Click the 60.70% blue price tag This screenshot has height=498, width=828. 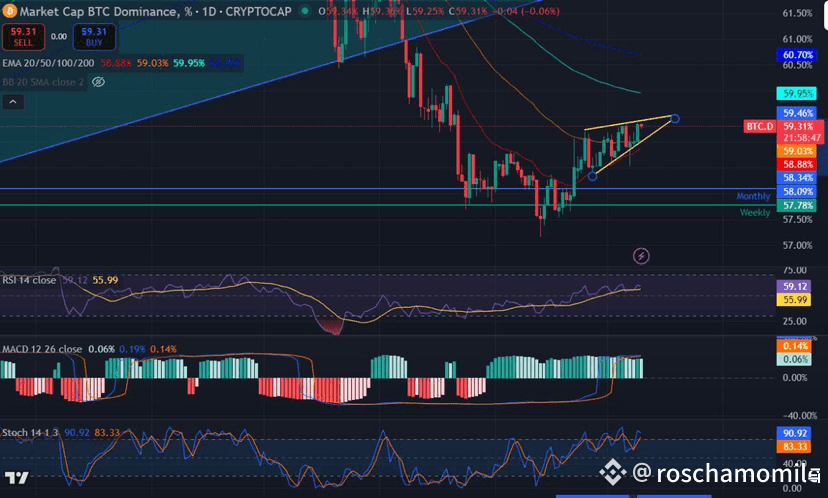[x=797, y=54]
